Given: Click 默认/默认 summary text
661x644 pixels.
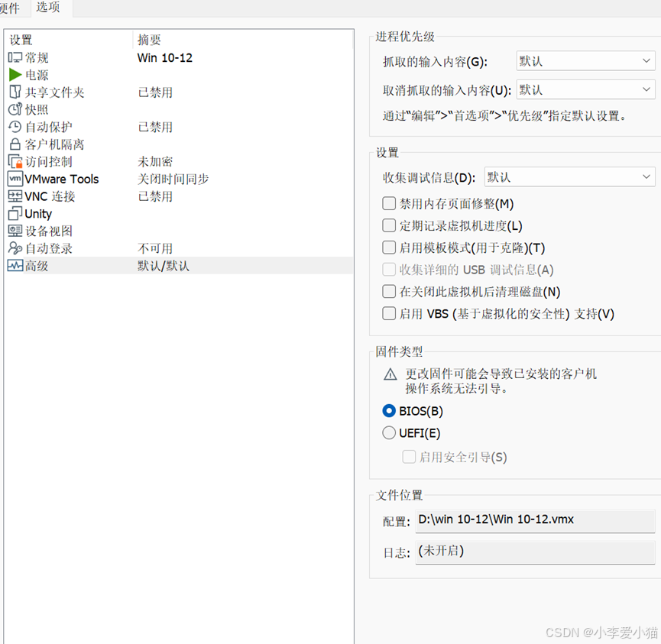Looking at the screenshot, I should pyautogui.click(x=163, y=266).
